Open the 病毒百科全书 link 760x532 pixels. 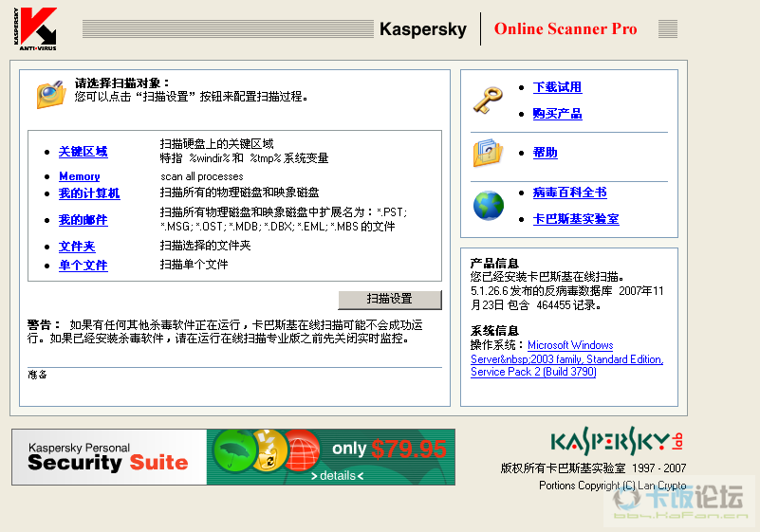[569, 193]
